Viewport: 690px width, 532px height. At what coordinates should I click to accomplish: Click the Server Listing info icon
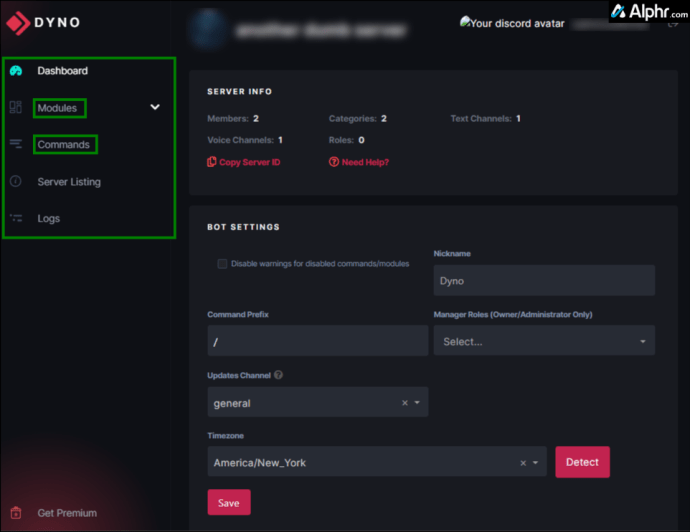tap(16, 181)
